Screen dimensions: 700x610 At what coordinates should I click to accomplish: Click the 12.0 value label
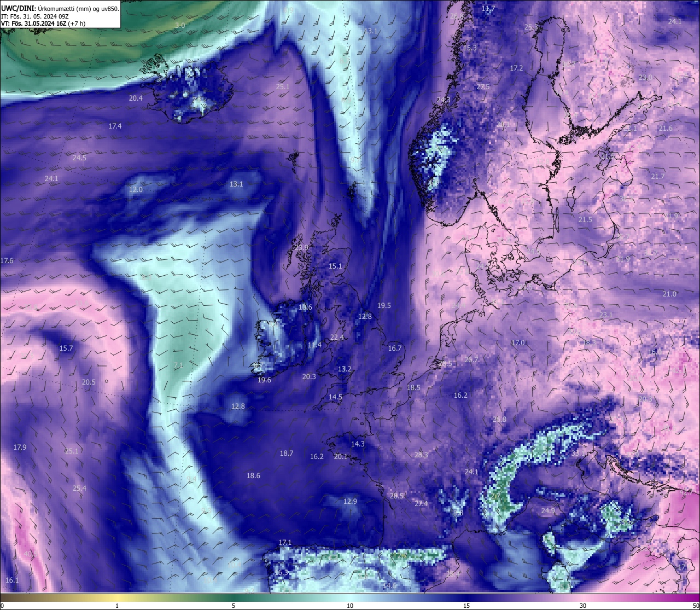click(136, 190)
